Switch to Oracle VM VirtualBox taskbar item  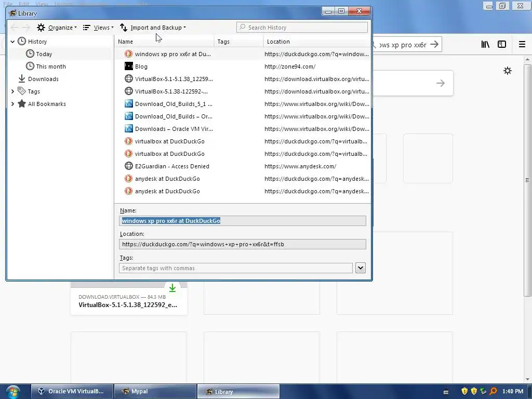click(72, 391)
